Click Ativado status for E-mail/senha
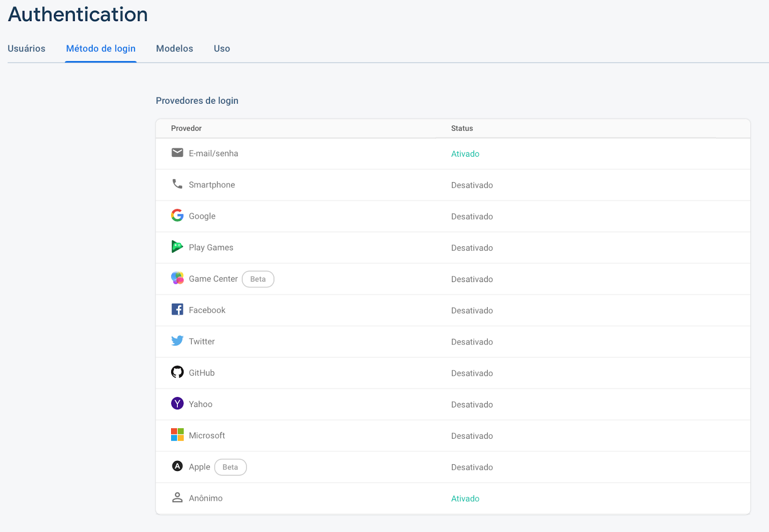The width and height of the screenshot is (769, 532). [x=465, y=154]
